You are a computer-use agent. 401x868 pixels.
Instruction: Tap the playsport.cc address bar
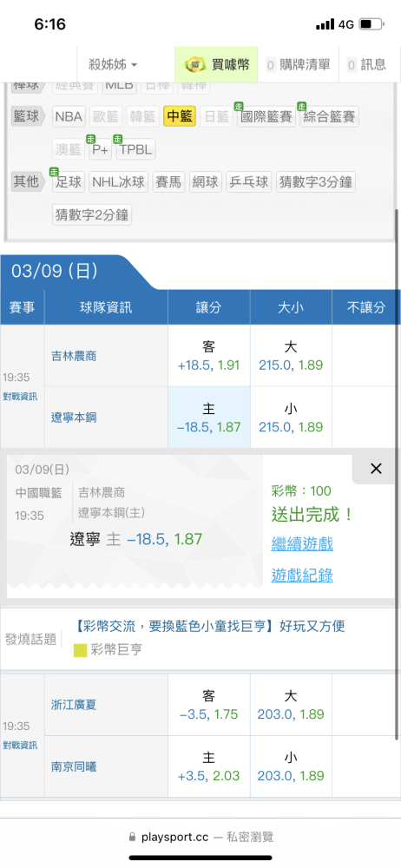[x=200, y=837]
